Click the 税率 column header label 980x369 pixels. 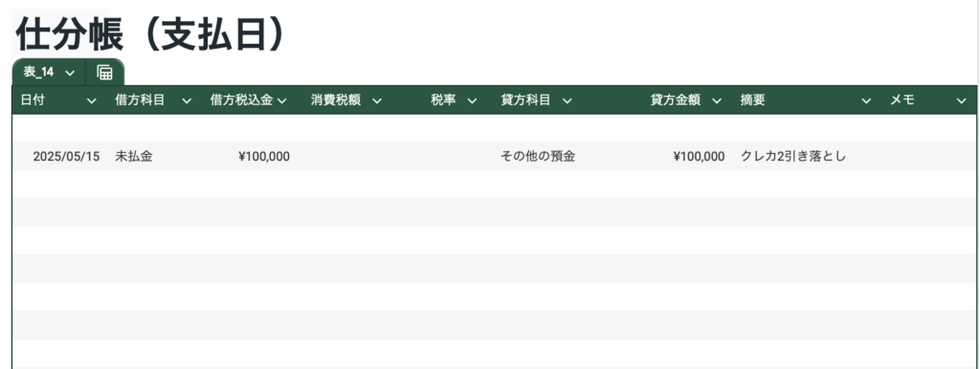coord(443,100)
